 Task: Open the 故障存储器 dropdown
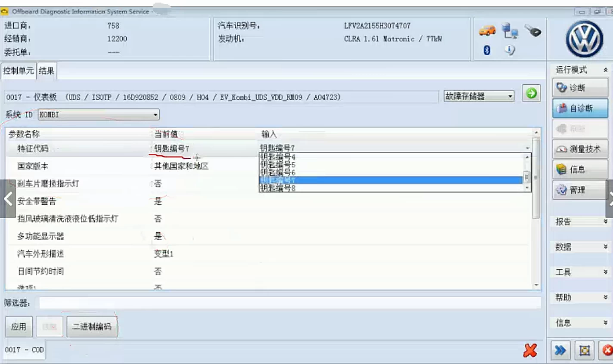pyautogui.click(x=479, y=96)
